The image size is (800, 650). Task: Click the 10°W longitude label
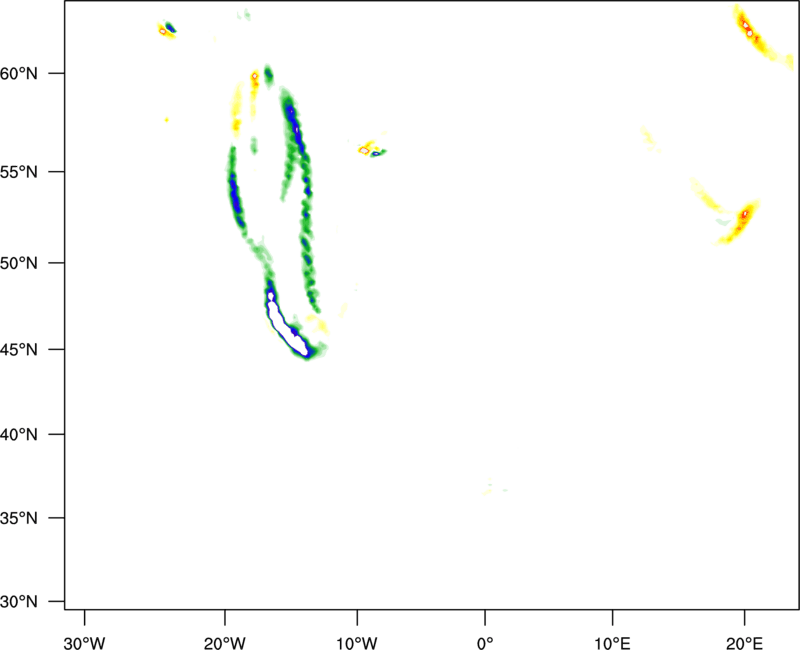click(357, 643)
